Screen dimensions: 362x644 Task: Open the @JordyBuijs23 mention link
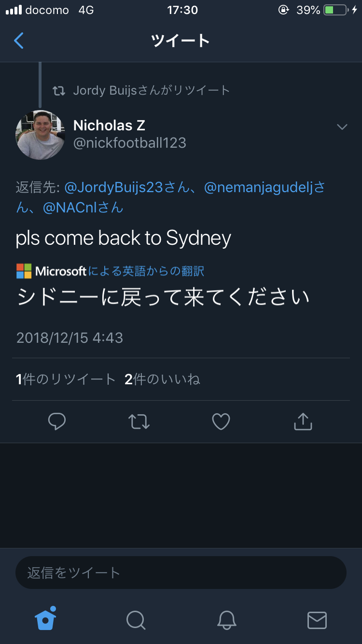point(113,187)
